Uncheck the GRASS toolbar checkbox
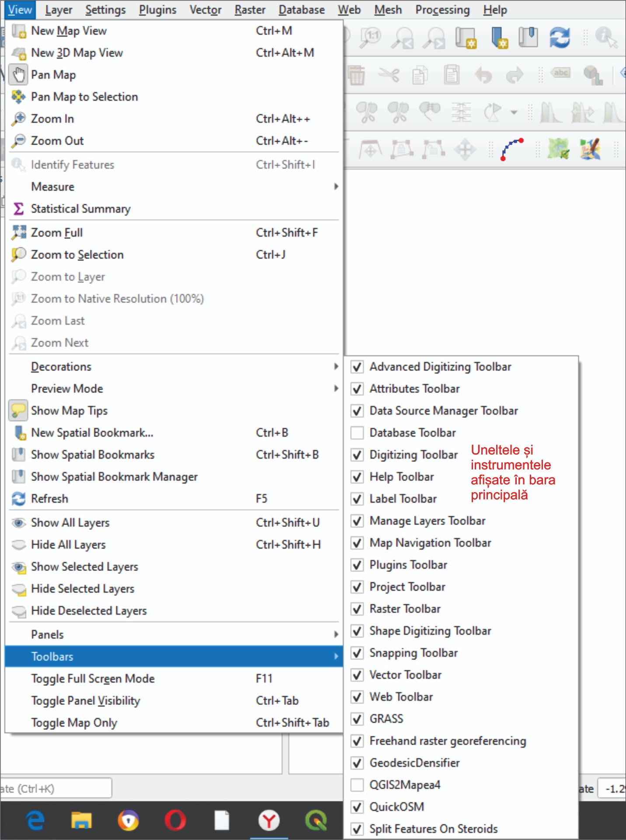 coord(358,719)
